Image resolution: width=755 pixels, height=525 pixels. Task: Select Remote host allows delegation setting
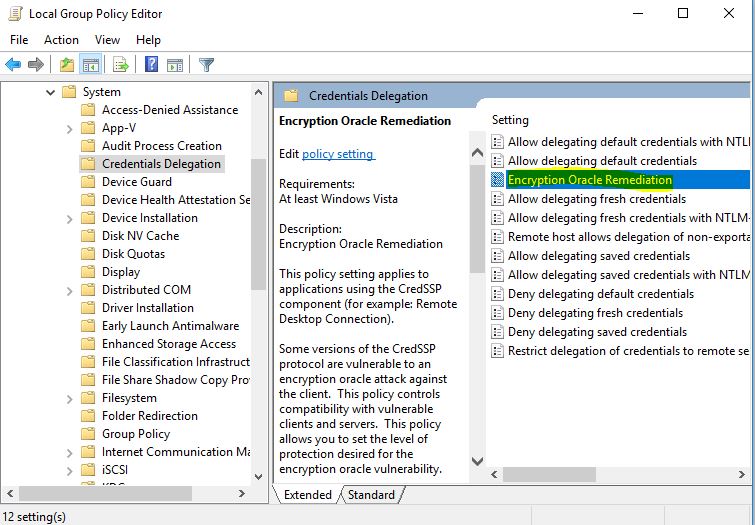tap(629, 237)
